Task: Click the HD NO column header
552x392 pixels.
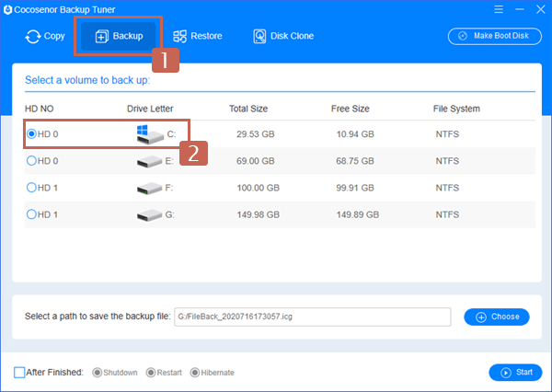Action: pyautogui.click(x=39, y=109)
